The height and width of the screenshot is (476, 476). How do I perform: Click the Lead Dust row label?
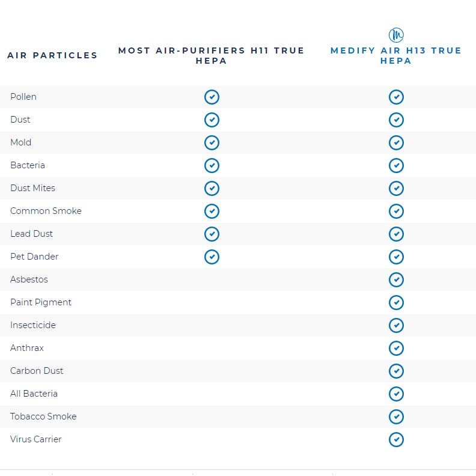[31, 234]
